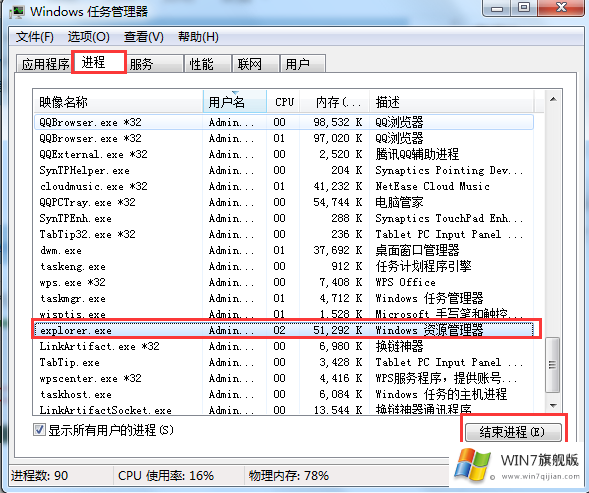Sort by CPU column header
The height and width of the screenshot is (493, 589).
tap(283, 102)
